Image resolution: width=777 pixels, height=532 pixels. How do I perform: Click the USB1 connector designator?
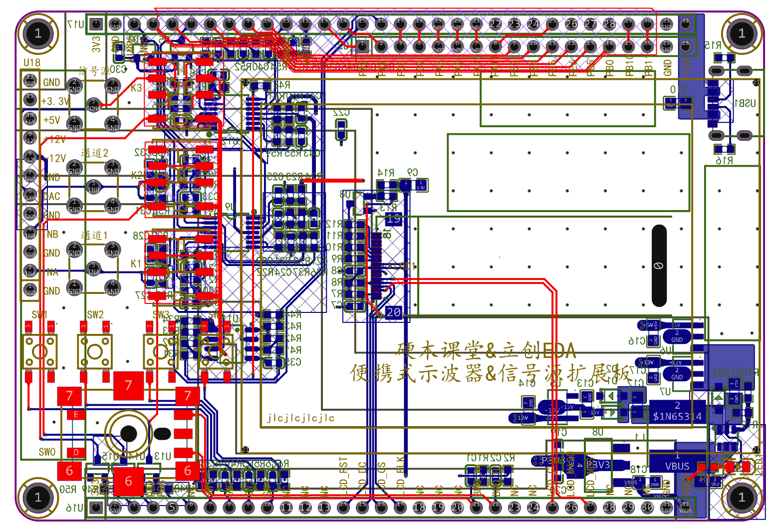pyautogui.click(x=745, y=103)
